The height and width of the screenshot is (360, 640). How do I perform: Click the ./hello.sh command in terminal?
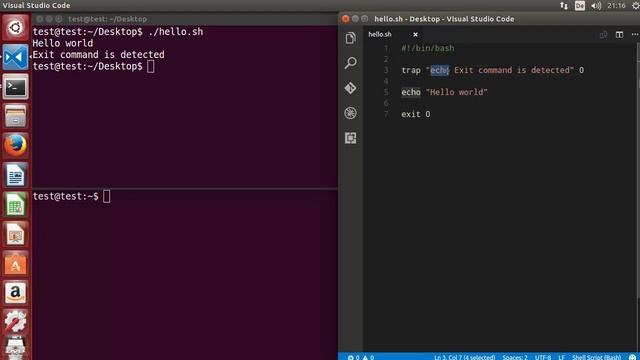tap(176, 32)
